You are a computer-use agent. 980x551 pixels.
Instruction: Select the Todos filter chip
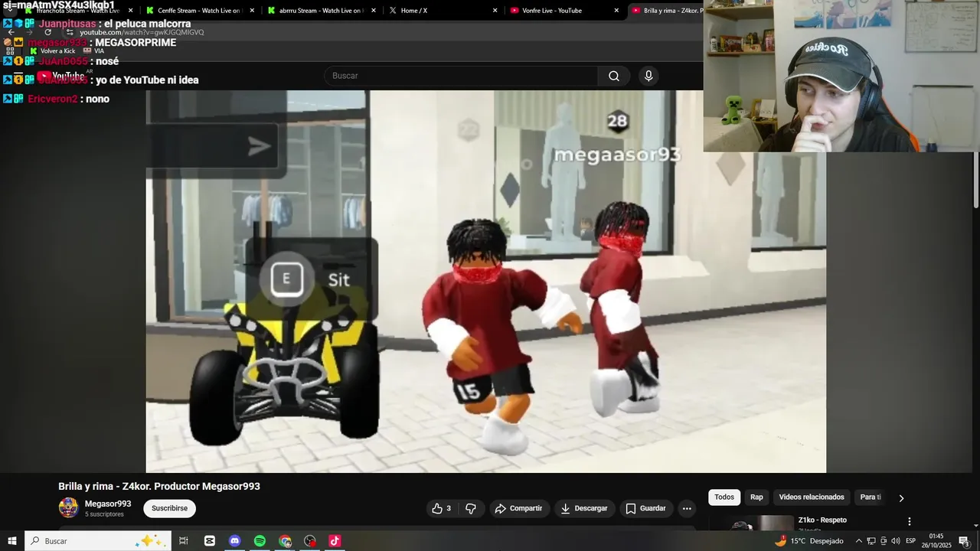tap(724, 497)
